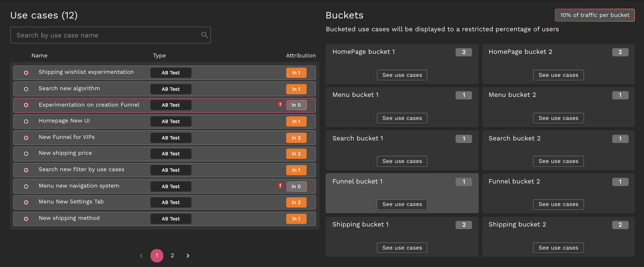The image size is (644, 267).
Task: Click the search magnifier icon
Action: tap(204, 35)
